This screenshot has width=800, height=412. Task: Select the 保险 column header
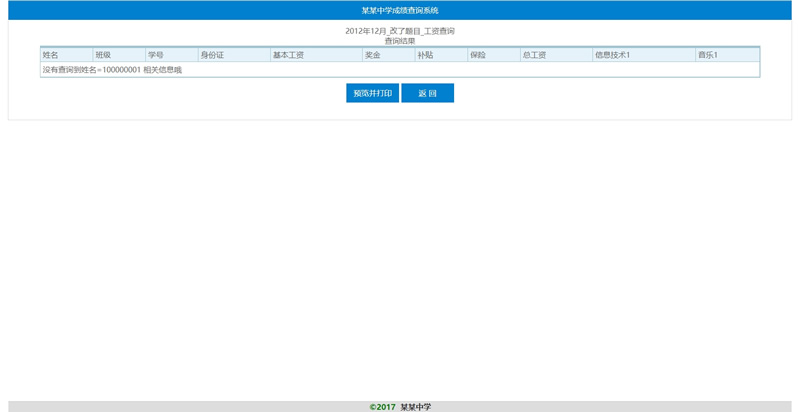(x=494, y=55)
